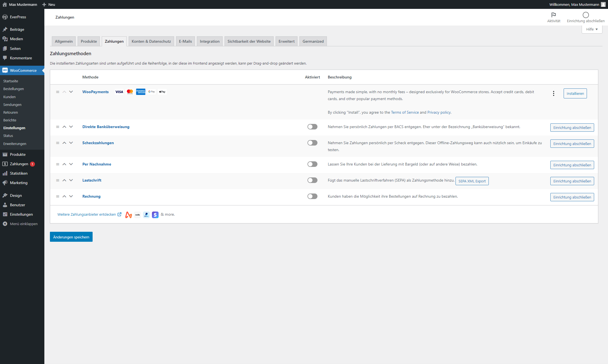This screenshot has width=608, height=364.
Task: Expand the Hilfe dropdown
Action: 592,29
